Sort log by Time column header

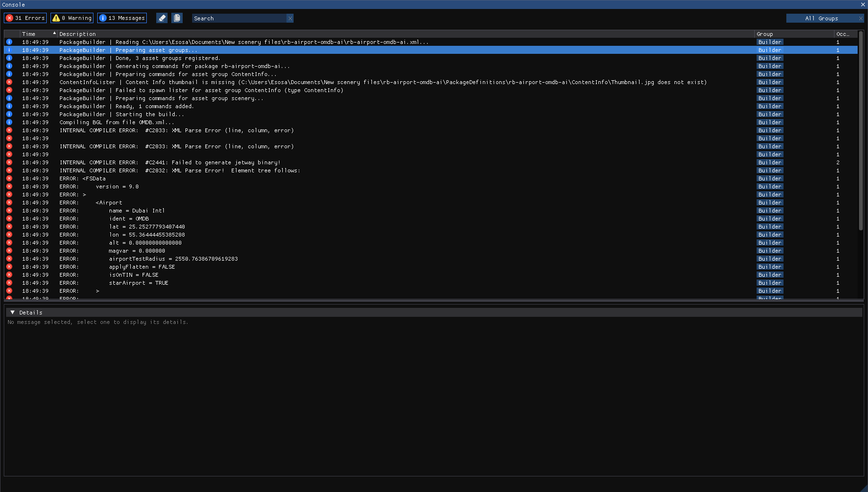point(29,34)
